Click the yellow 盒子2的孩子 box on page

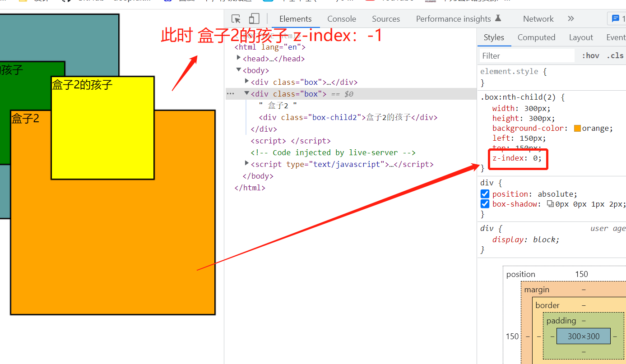pos(103,128)
